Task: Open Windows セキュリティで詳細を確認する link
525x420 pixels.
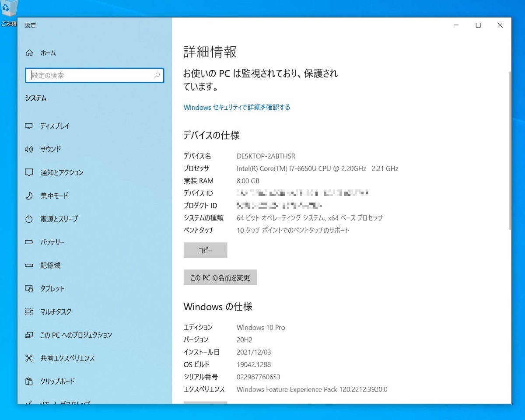Action: [x=237, y=107]
